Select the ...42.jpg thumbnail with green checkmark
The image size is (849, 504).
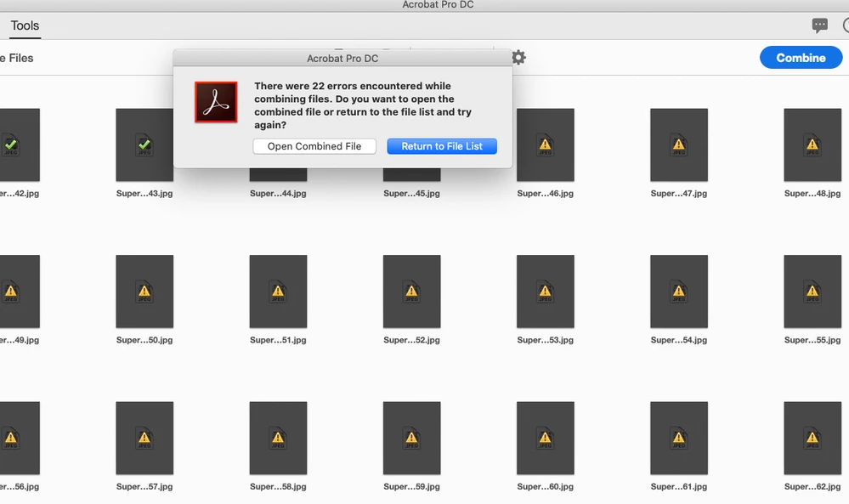coord(20,144)
